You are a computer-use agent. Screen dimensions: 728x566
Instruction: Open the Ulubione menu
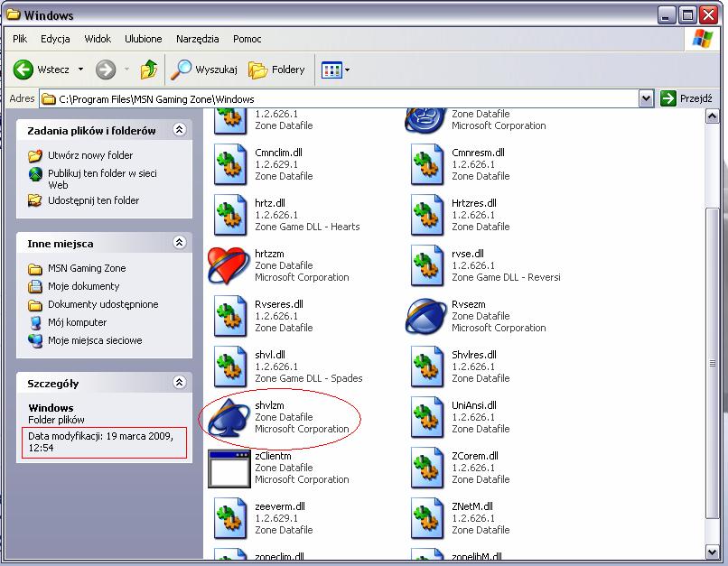[x=143, y=39]
